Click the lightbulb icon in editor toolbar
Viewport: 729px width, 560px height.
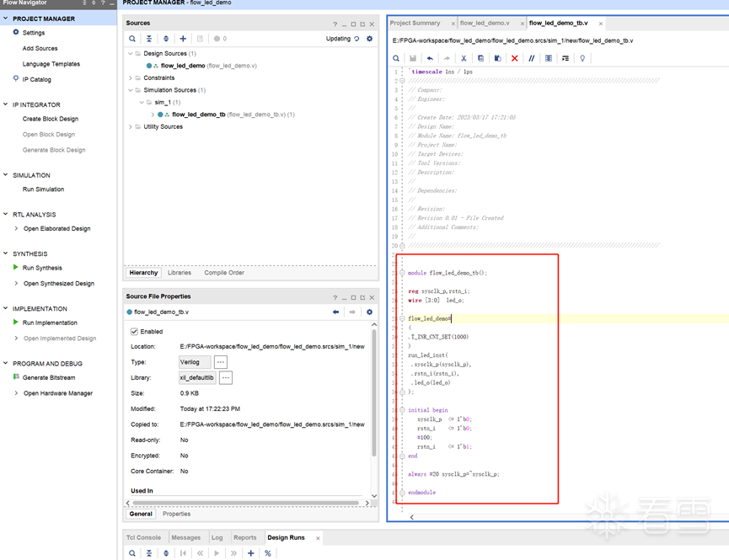(582, 58)
